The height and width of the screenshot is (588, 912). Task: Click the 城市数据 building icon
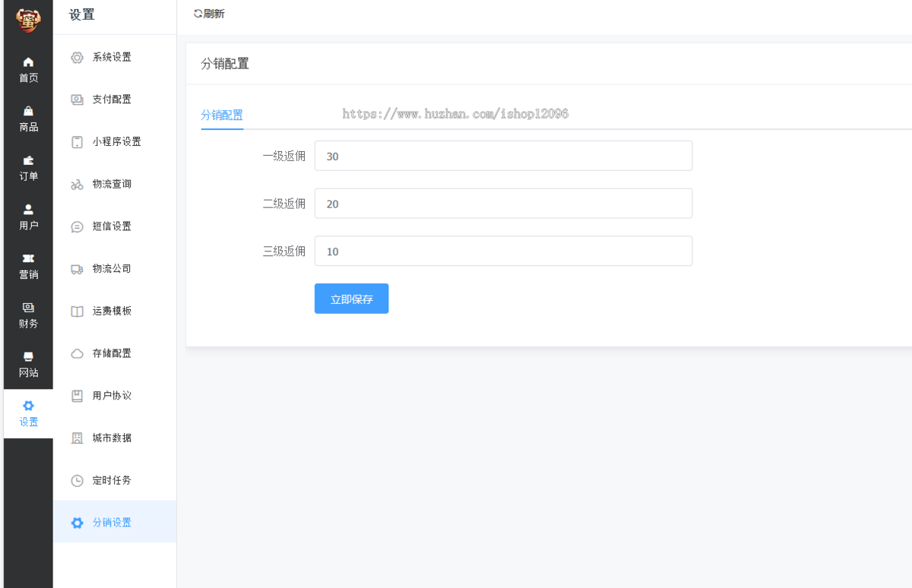[77, 438]
